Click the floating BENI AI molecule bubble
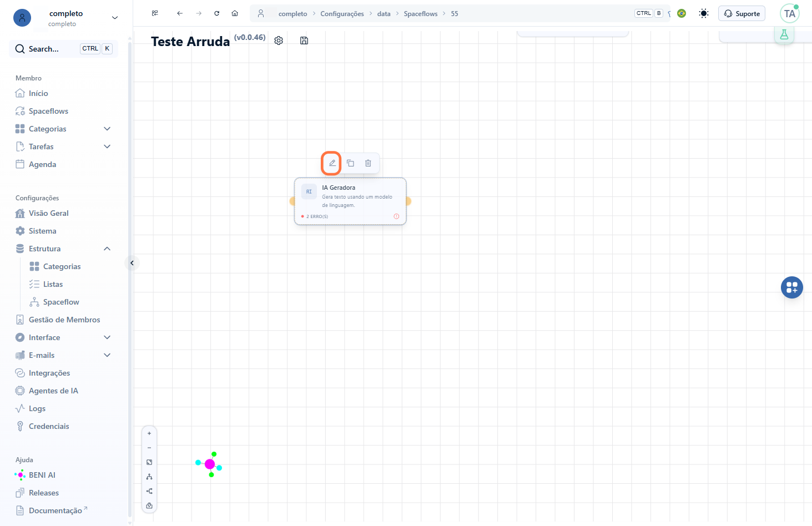The height and width of the screenshot is (526, 812). point(209,464)
